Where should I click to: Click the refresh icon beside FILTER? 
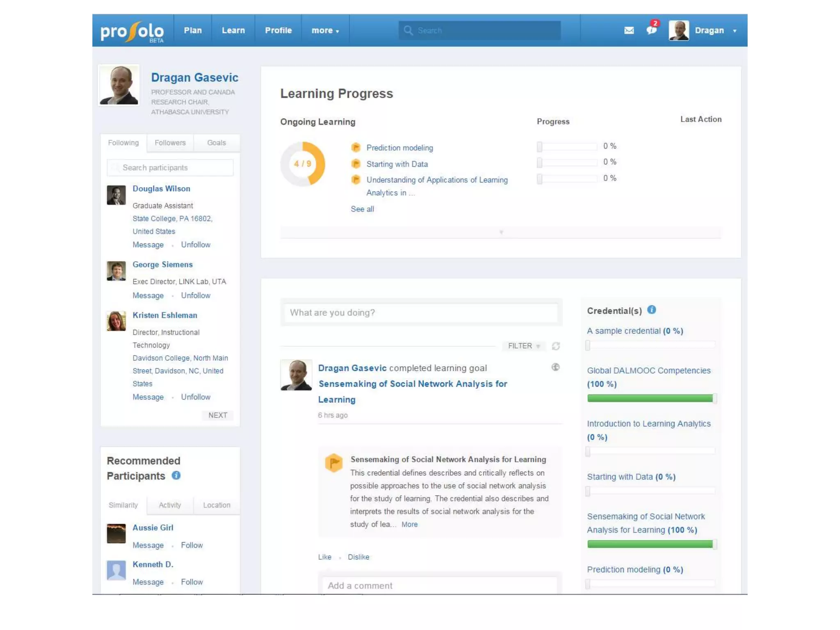pos(556,346)
